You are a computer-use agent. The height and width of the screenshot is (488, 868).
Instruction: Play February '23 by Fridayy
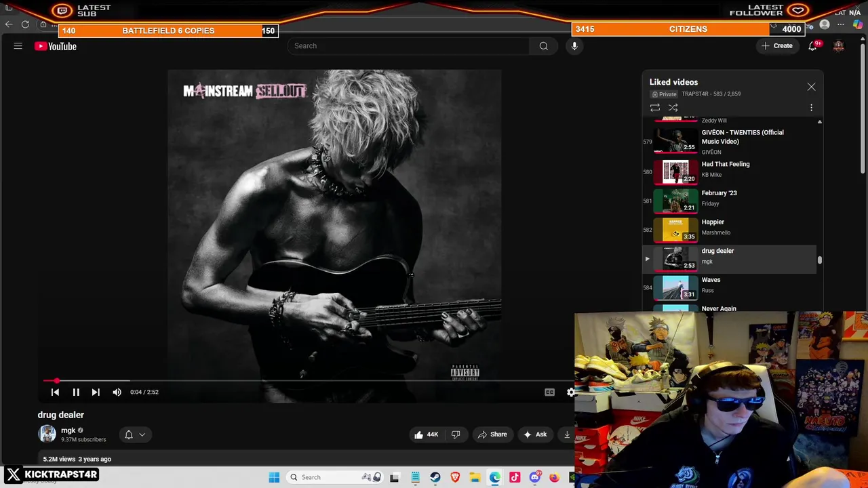point(729,201)
